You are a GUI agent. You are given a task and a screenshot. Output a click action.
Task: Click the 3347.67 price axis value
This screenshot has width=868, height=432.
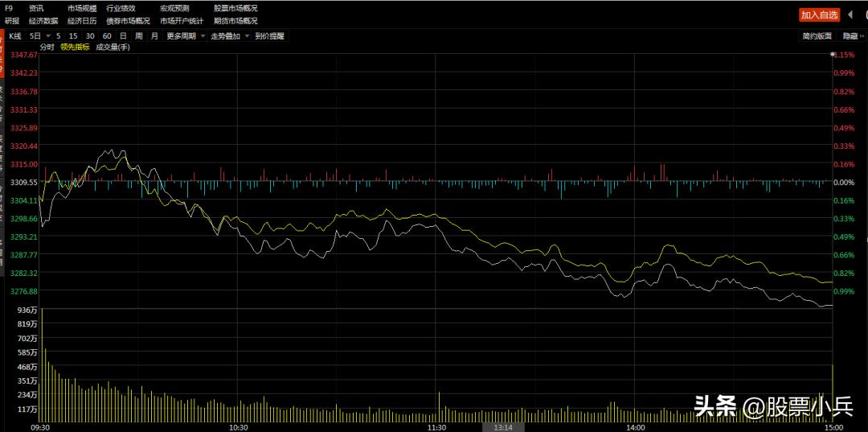[x=26, y=55]
